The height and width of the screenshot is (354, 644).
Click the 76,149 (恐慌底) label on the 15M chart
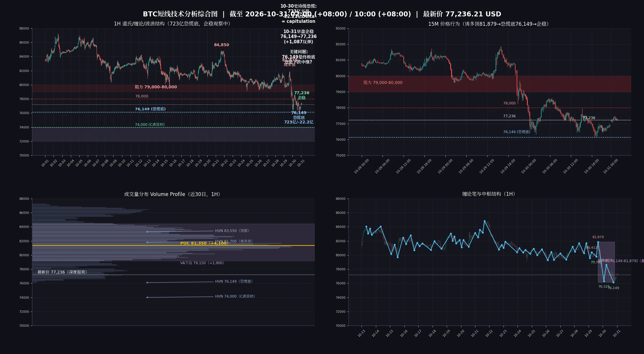click(517, 132)
